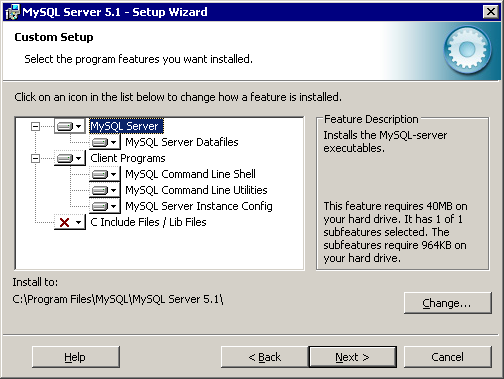Click the red X icon for C Include Files
Screen dimensions: 504x379
[70, 222]
